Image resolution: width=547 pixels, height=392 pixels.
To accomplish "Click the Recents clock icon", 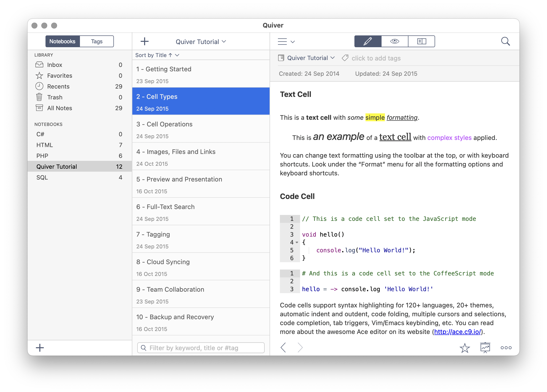I will [39, 86].
